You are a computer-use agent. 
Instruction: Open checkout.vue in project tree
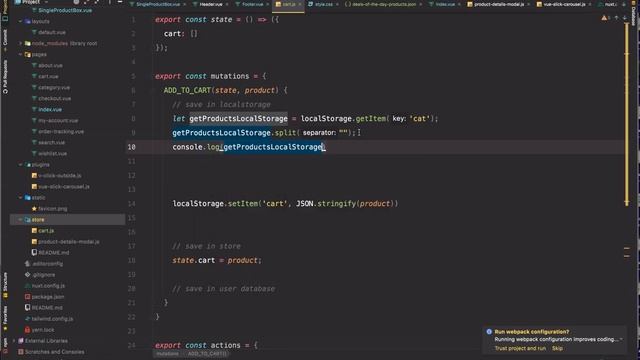[55, 98]
